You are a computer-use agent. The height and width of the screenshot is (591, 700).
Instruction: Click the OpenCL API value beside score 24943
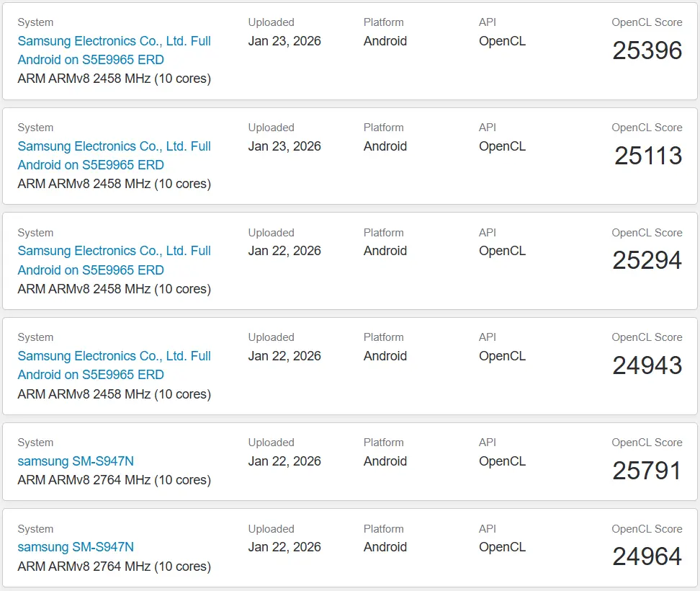502,356
